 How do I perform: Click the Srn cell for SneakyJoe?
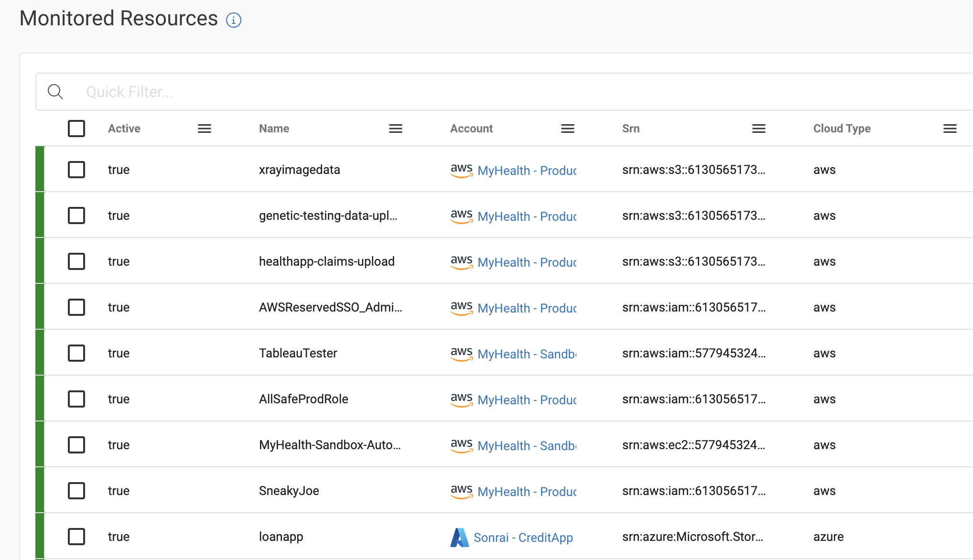pyautogui.click(x=693, y=491)
